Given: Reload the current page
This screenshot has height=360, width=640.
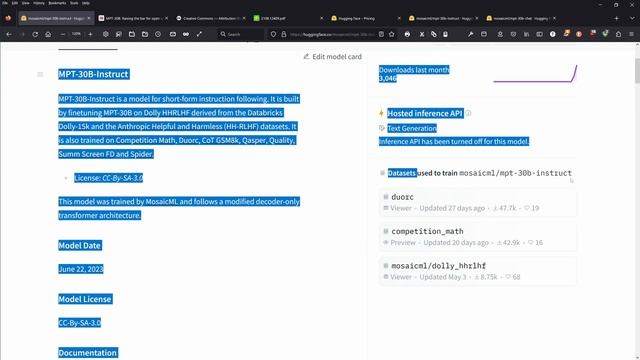Looking at the screenshot, I should tap(35, 34).
